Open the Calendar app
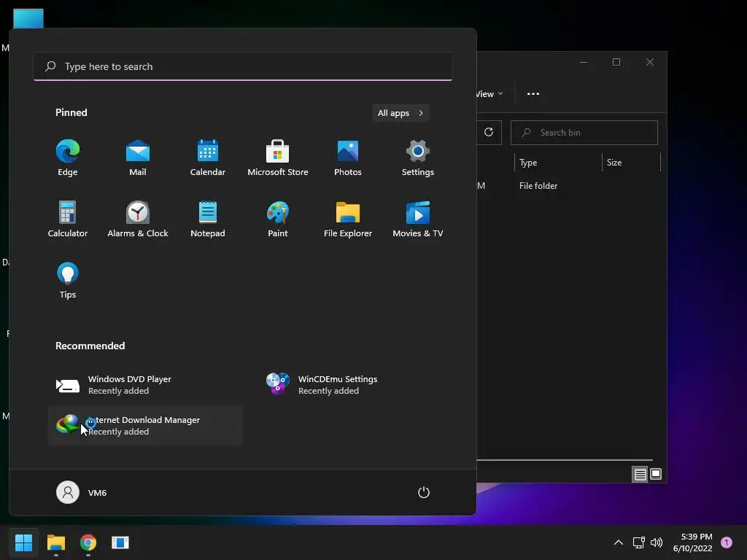Image resolution: width=747 pixels, height=560 pixels. click(x=208, y=158)
